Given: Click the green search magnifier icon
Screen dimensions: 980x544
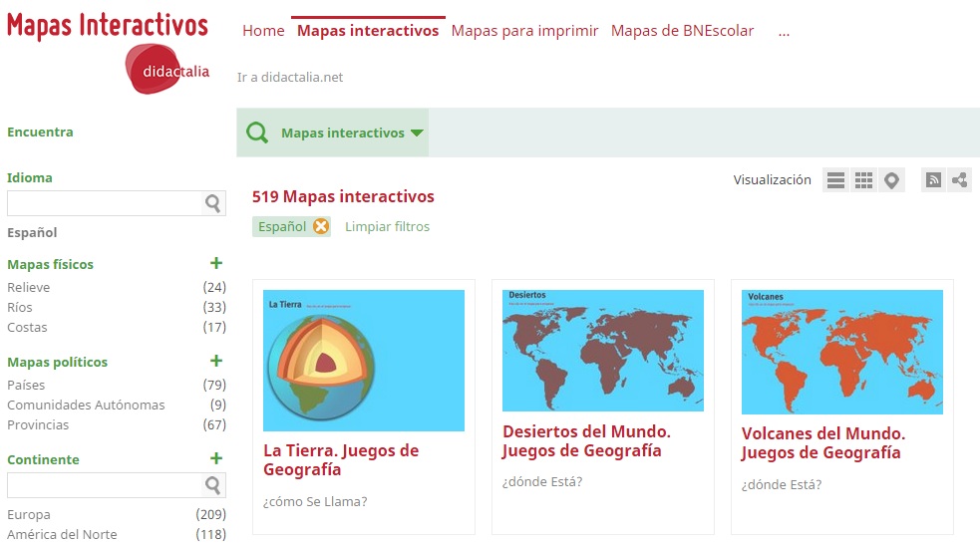Looking at the screenshot, I should [257, 133].
